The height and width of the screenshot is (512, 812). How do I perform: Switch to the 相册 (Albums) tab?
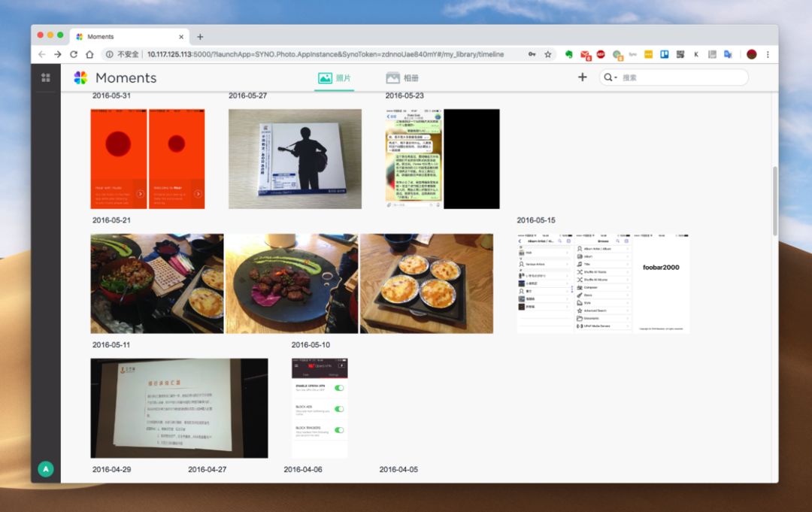pos(402,78)
